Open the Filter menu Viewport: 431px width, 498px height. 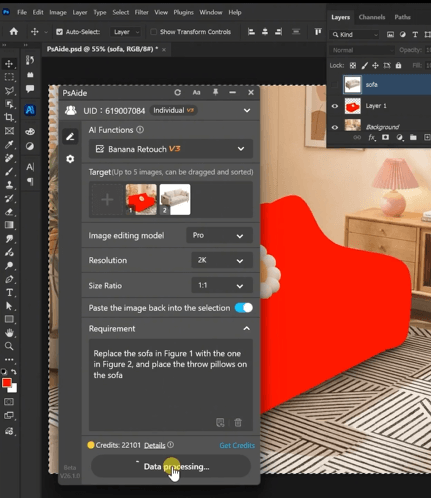[x=141, y=12]
